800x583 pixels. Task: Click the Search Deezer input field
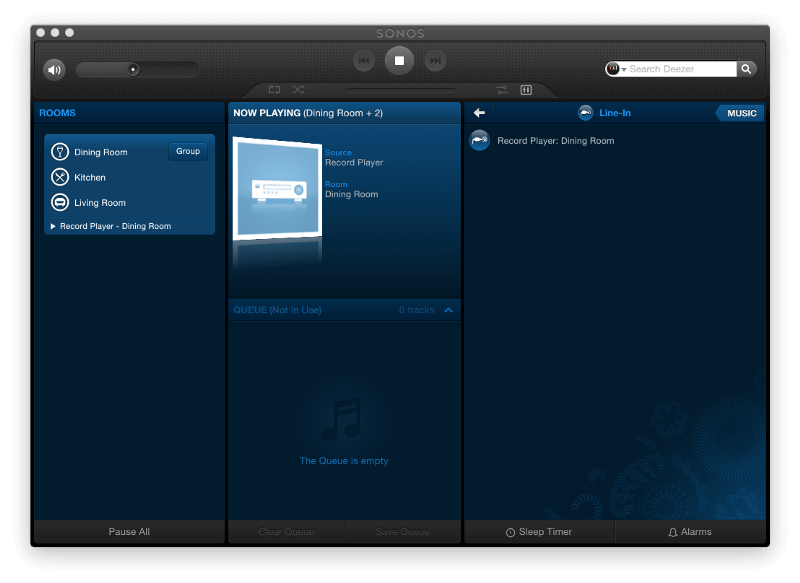pos(682,69)
